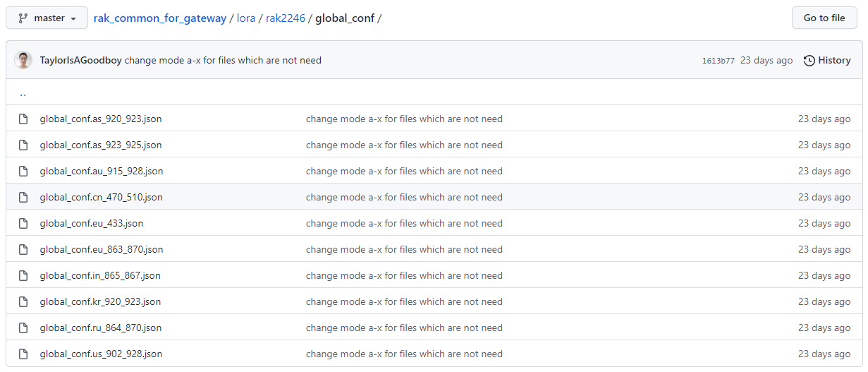
Task: Open global_conf.us_902_928.json
Action: click(x=102, y=354)
